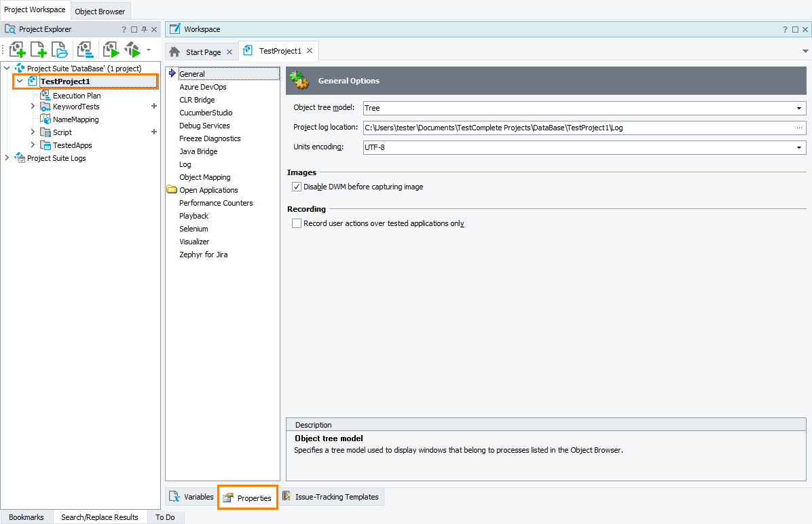The width and height of the screenshot is (812, 524).
Task: Enable Record user actions over tested applications only
Action: [297, 223]
